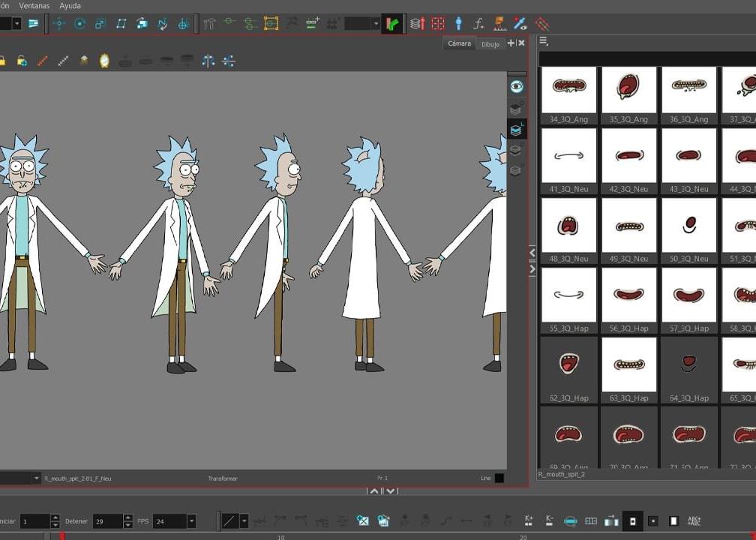Select the Maintain Size tool icon

click(142, 24)
